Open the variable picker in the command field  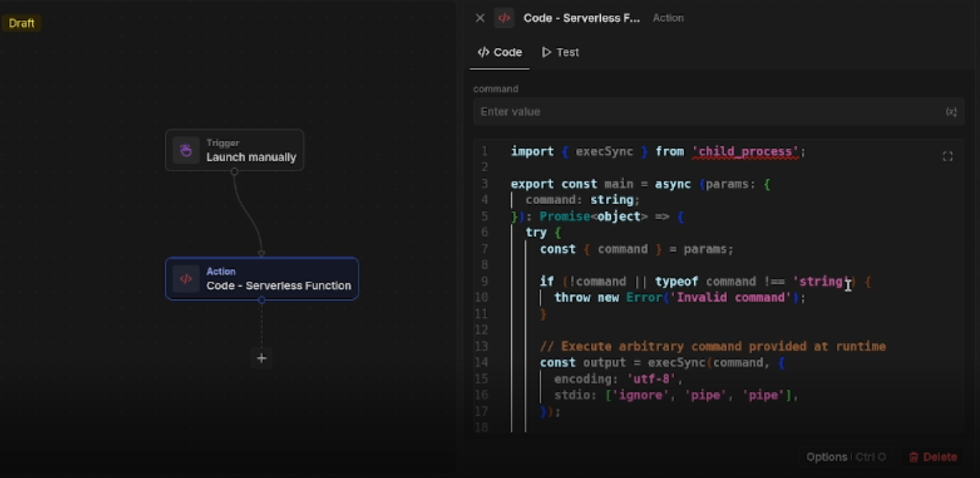(x=951, y=111)
